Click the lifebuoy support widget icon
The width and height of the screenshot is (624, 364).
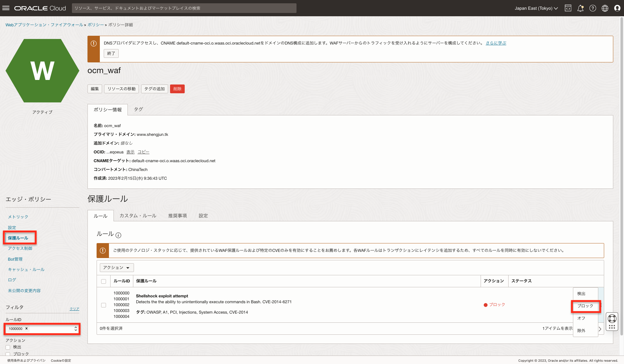coord(612,318)
